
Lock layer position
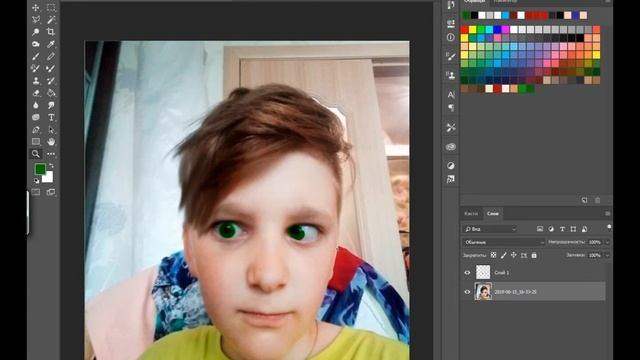[x=513, y=255]
